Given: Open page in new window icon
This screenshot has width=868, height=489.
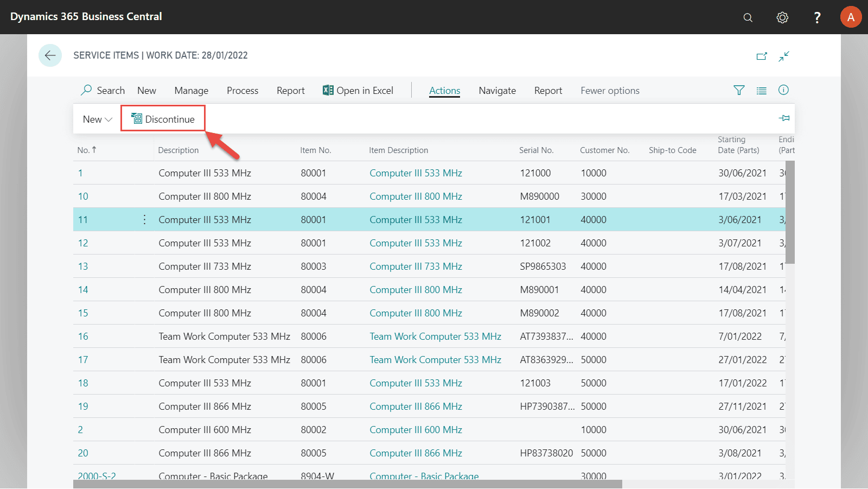Looking at the screenshot, I should point(762,56).
